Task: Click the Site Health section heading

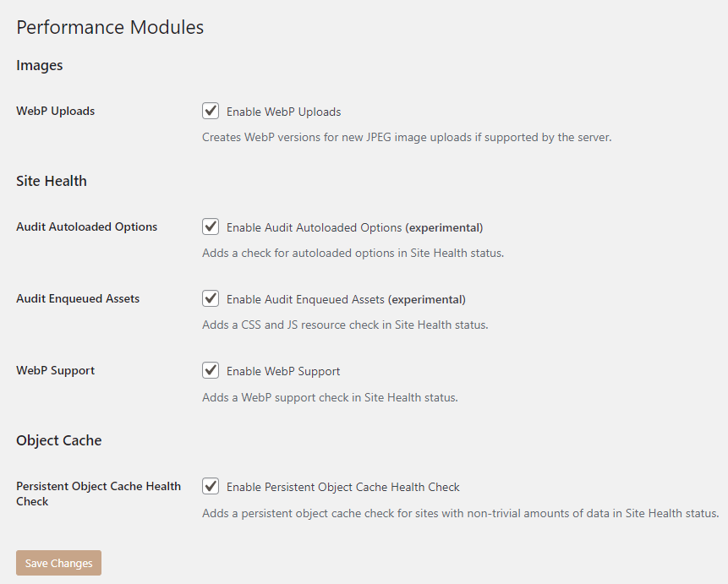Action: click(52, 181)
